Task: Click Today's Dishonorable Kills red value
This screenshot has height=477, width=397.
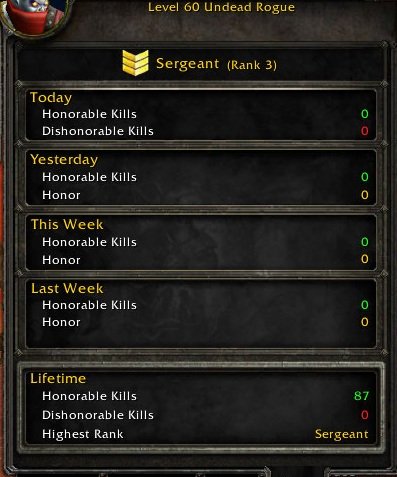Action: (x=365, y=131)
